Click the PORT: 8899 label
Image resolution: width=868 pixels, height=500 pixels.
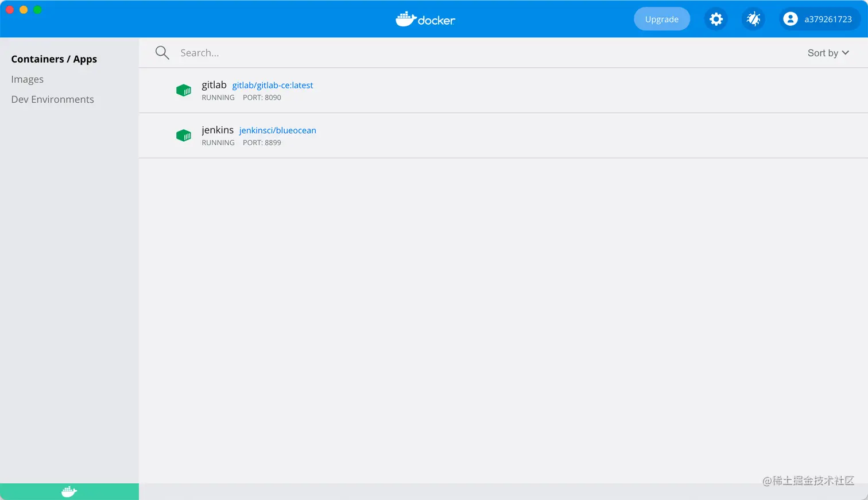262,143
